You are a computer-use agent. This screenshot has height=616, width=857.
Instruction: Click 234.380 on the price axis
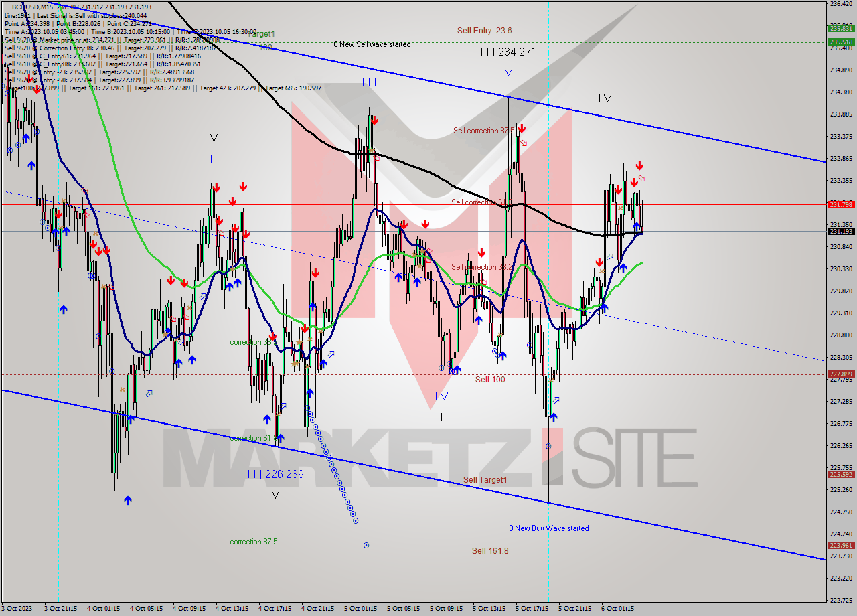[840, 92]
